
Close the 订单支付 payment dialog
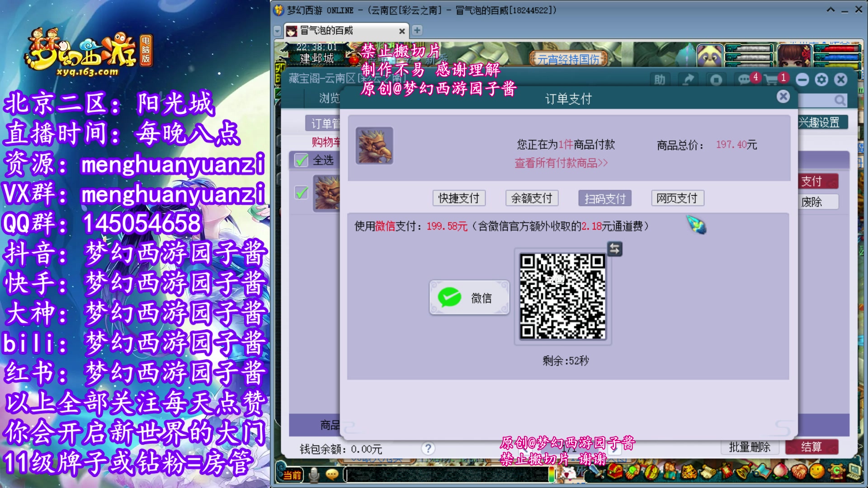click(x=783, y=96)
